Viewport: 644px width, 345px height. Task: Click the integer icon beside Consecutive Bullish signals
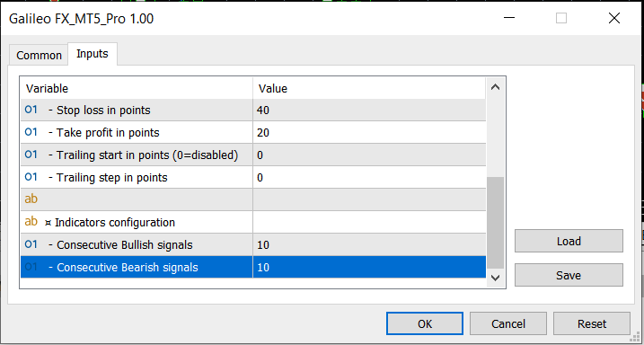(x=31, y=244)
